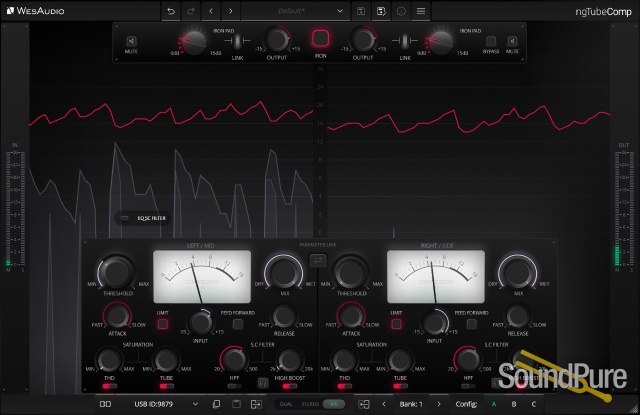Toggle the BYPASS button
The image size is (640, 415).
point(491,41)
